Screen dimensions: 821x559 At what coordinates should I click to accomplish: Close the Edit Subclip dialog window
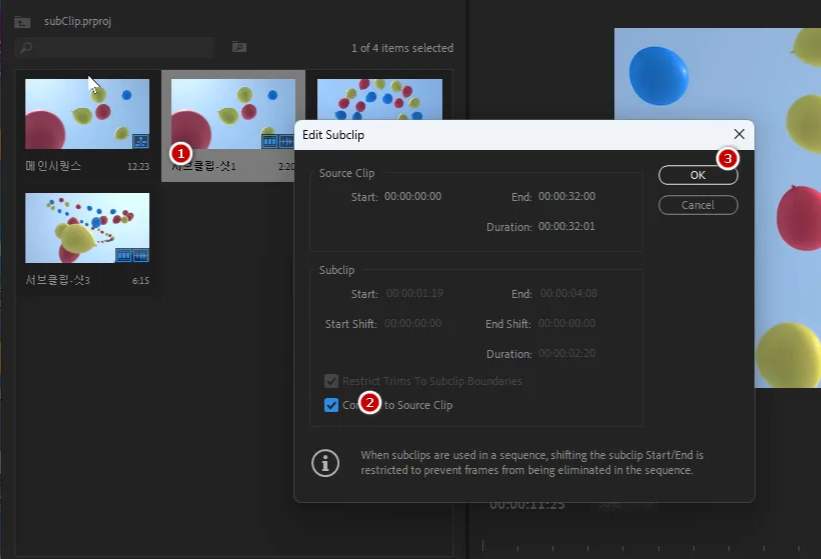pyautogui.click(x=739, y=133)
